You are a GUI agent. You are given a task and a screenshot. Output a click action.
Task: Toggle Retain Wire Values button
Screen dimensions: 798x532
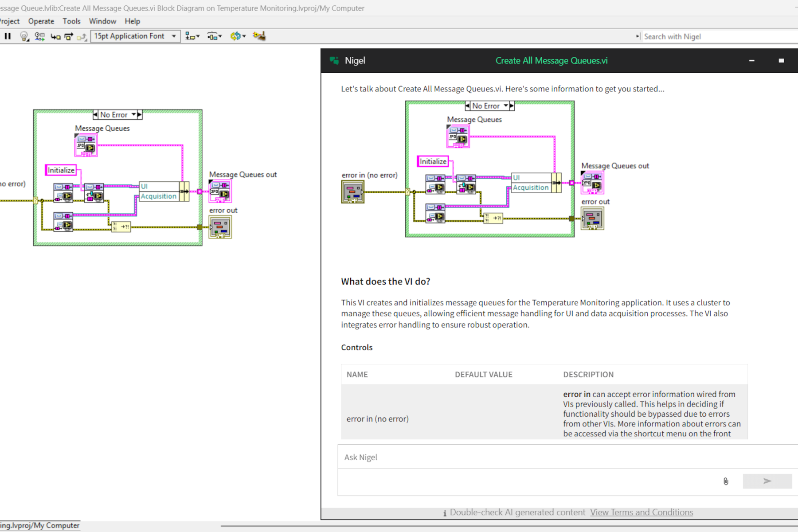click(x=39, y=36)
